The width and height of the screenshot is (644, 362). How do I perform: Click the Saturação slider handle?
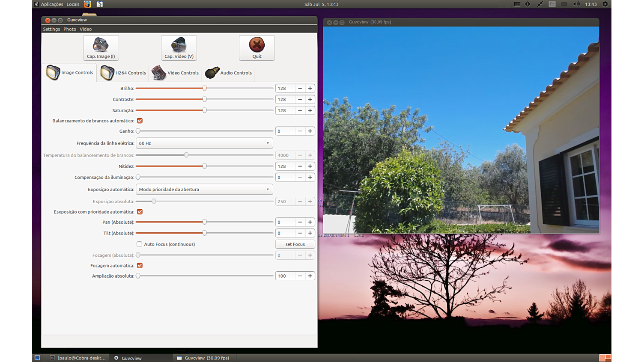click(205, 110)
